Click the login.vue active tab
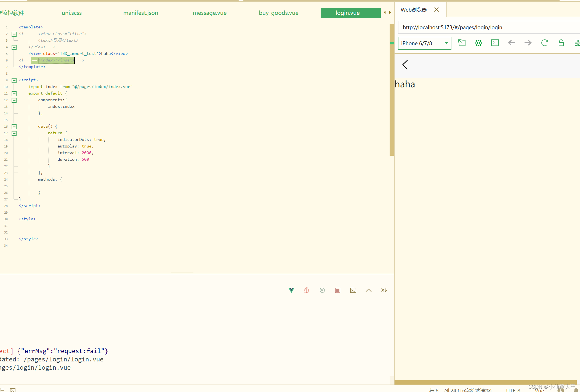The height and width of the screenshot is (392, 580). pyautogui.click(x=348, y=13)
